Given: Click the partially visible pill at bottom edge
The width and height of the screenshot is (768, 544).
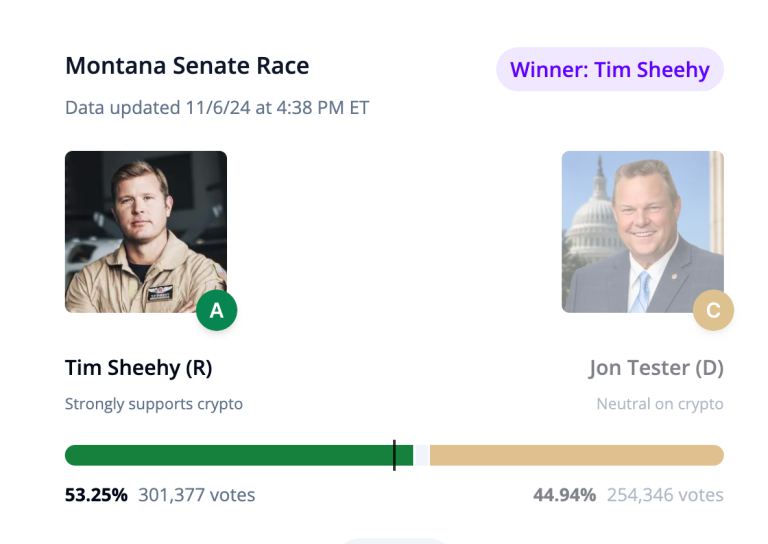Looking at the screenshot, I should pyautogui.click(x=394, y=541).
